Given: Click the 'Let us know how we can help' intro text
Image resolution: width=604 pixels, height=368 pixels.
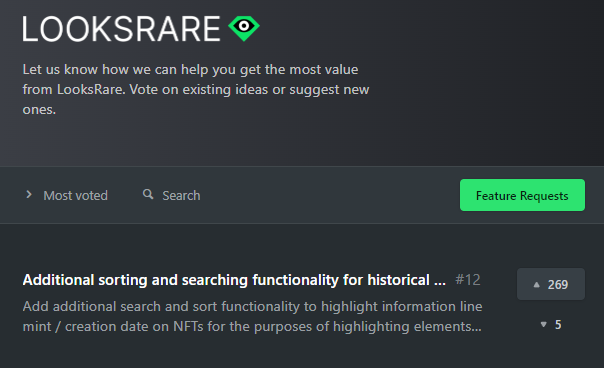Looking at the screenshot, I should point(196,89).
